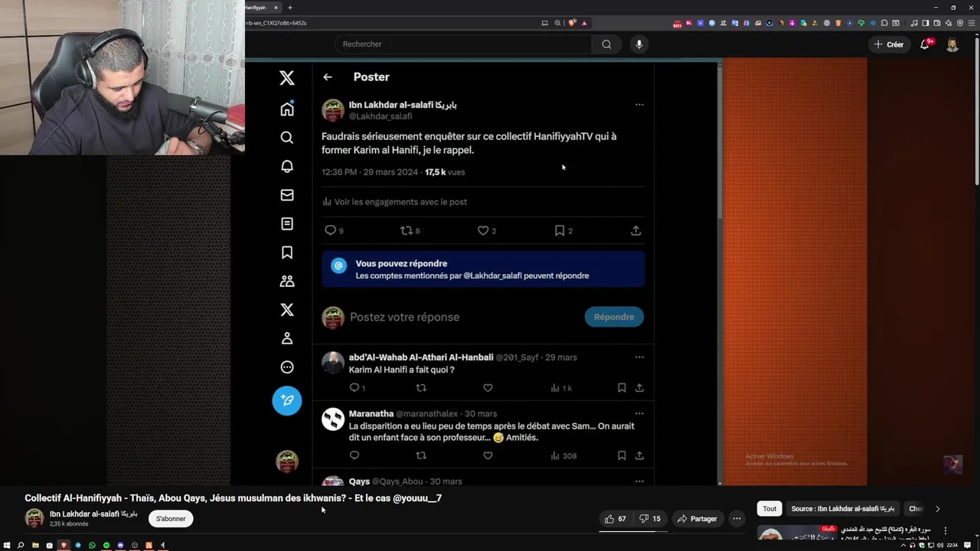Bookmark the main post icon showing 2

(560, 230)
